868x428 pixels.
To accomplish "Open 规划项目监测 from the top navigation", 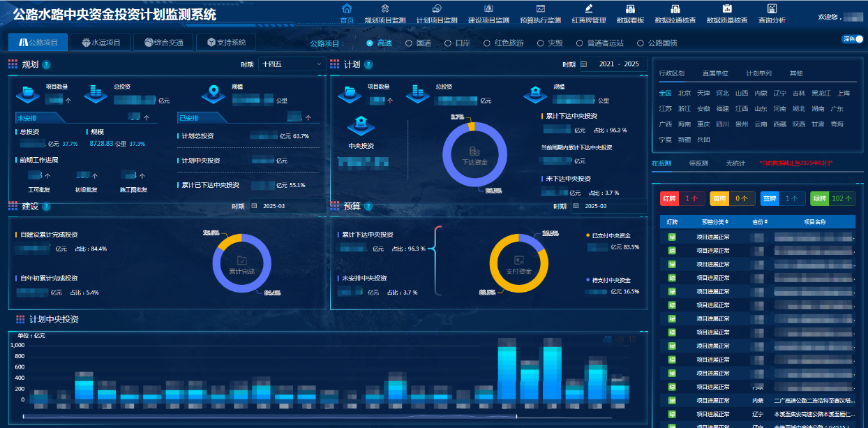I will point(384,8).
